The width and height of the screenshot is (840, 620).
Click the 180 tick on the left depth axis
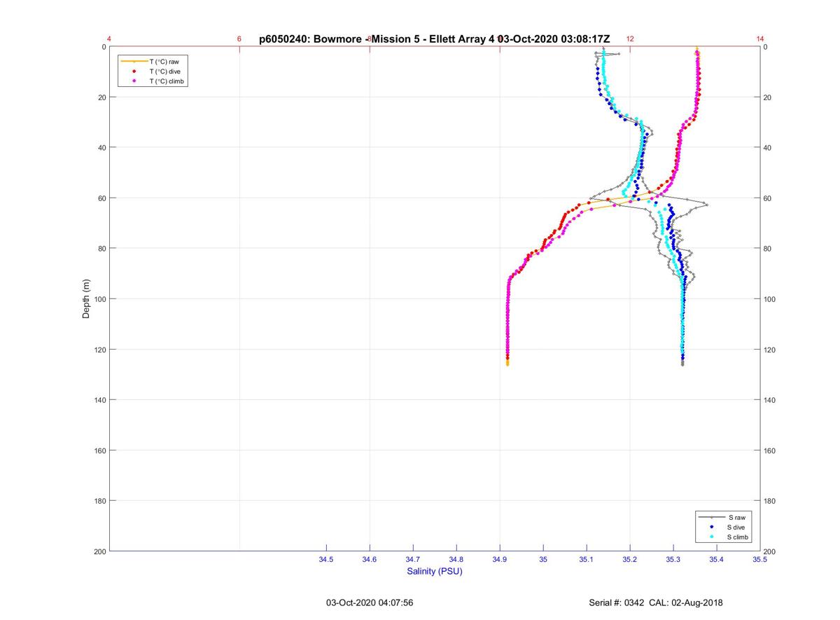click(99, 501)
